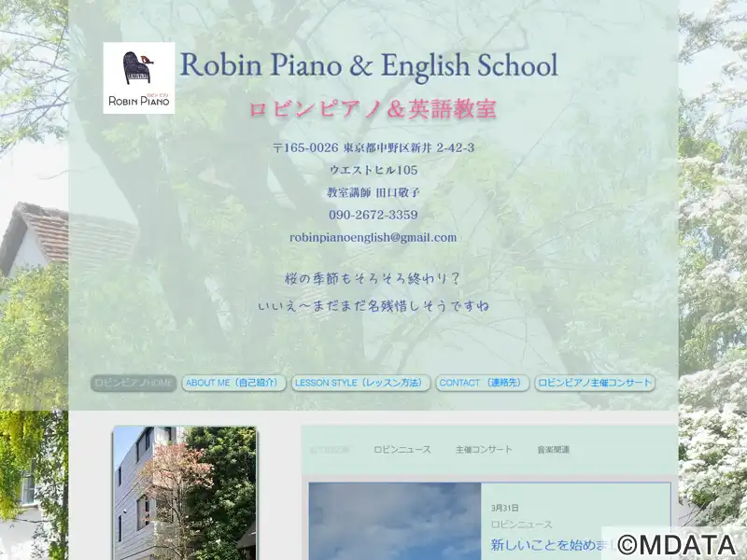Go to LESSON STYLE (レッスン方法)
The image size is (747, 560).
pos(360,383)
